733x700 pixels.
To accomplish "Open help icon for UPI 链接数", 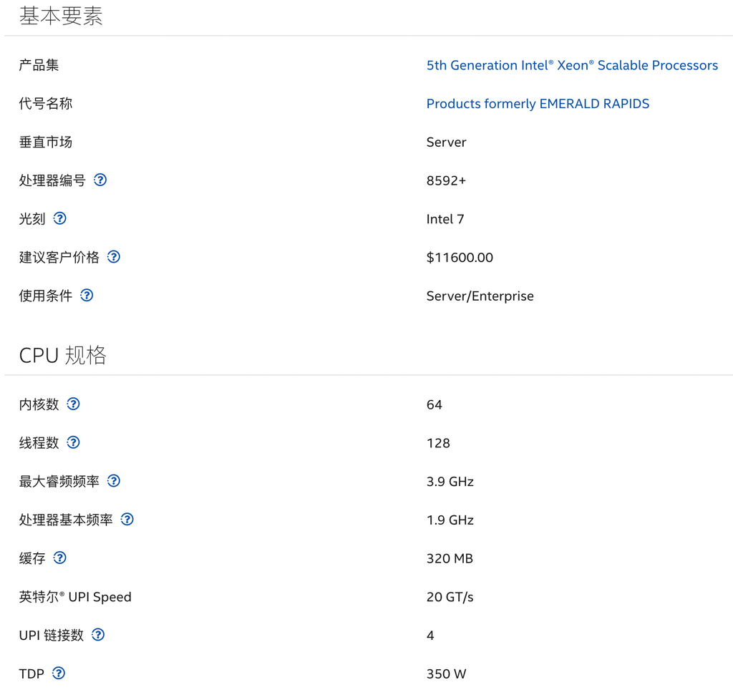I will pos(98,635).
